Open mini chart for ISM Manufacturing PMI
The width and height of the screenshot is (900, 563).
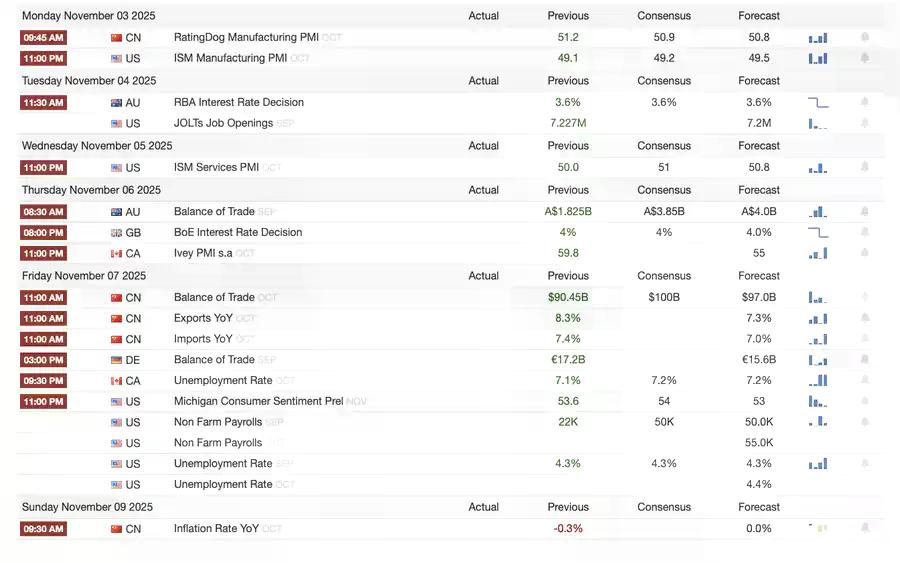coord(818,59)
